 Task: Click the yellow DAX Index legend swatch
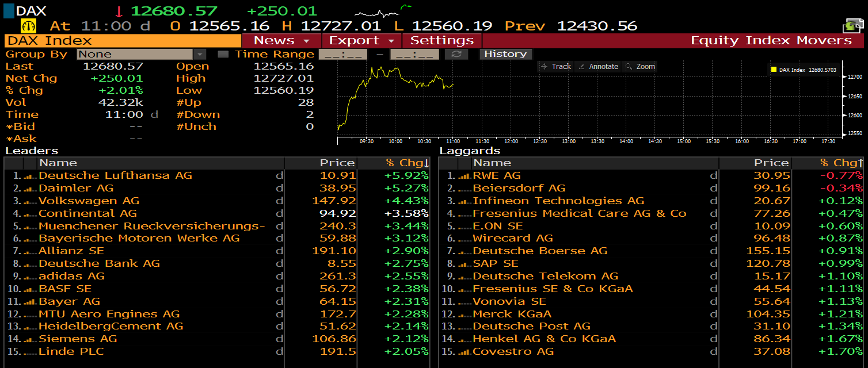pyautogui.click(x=774, y=70)
